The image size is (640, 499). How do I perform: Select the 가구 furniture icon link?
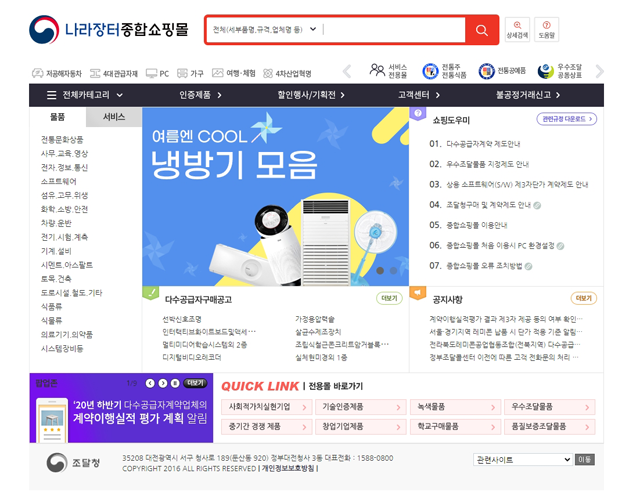pyautogui.click(x=190, y=73)
